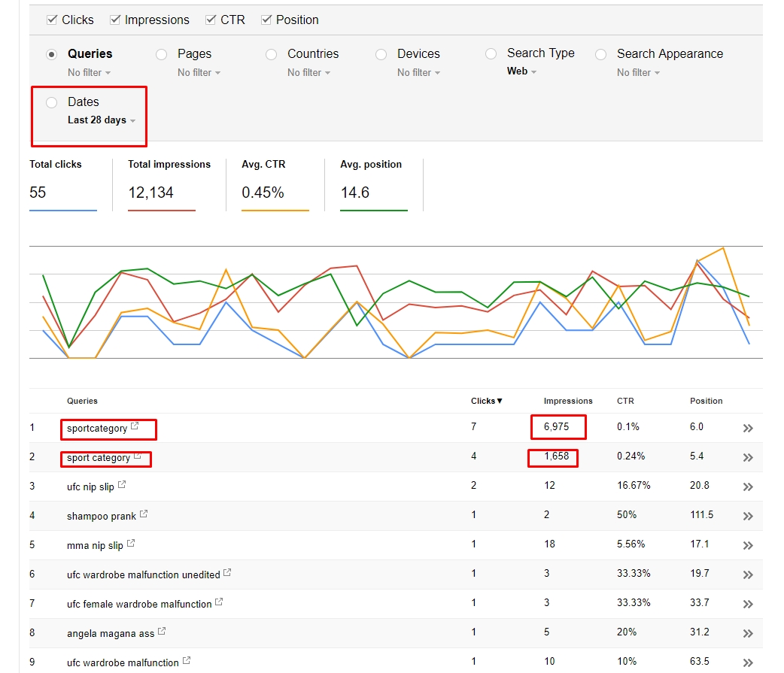Expand the Search Type Web dropdown
Screen dimensions: 784x673
coord(521,71)
